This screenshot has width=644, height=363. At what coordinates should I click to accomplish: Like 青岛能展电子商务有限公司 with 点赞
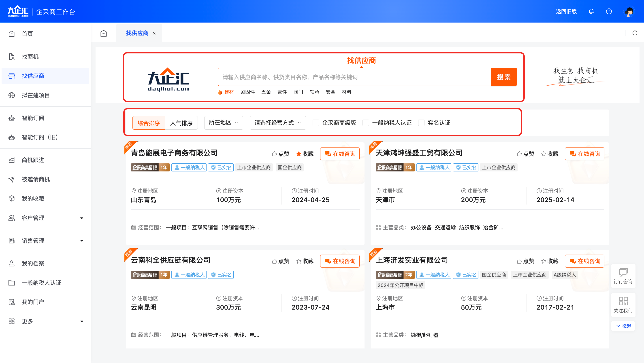pos(281,154)
